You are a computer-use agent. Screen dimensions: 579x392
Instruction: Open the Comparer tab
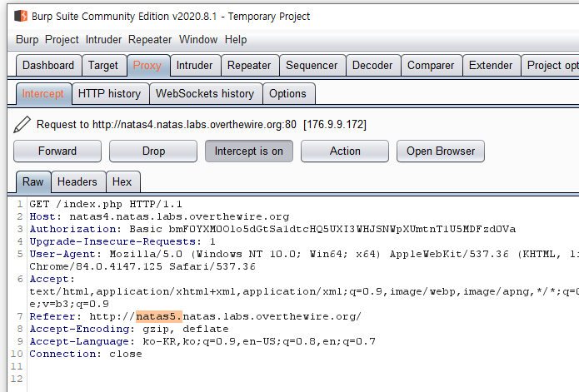point(431,65)
